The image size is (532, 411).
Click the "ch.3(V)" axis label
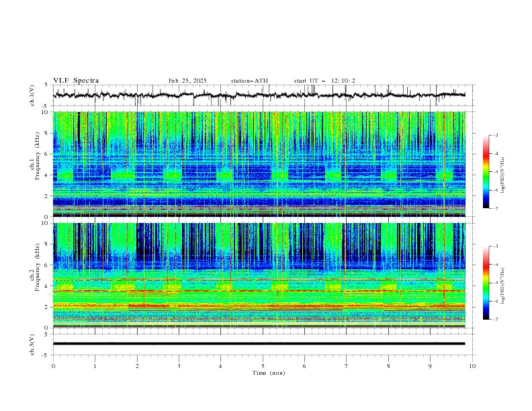pos(32,345)
